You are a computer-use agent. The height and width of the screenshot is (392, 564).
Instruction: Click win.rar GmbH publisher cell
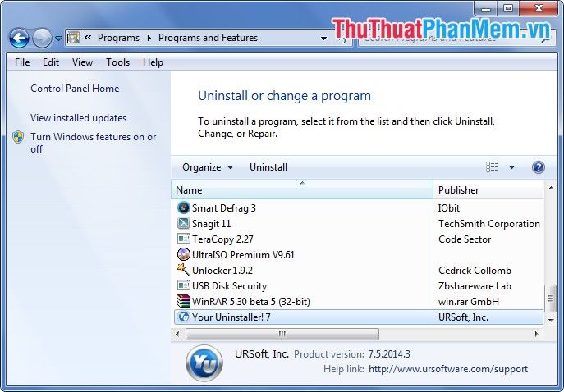[468, 302]
